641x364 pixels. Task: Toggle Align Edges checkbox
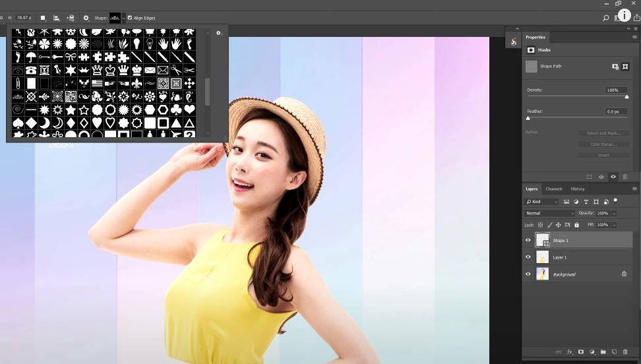(130, 18)
